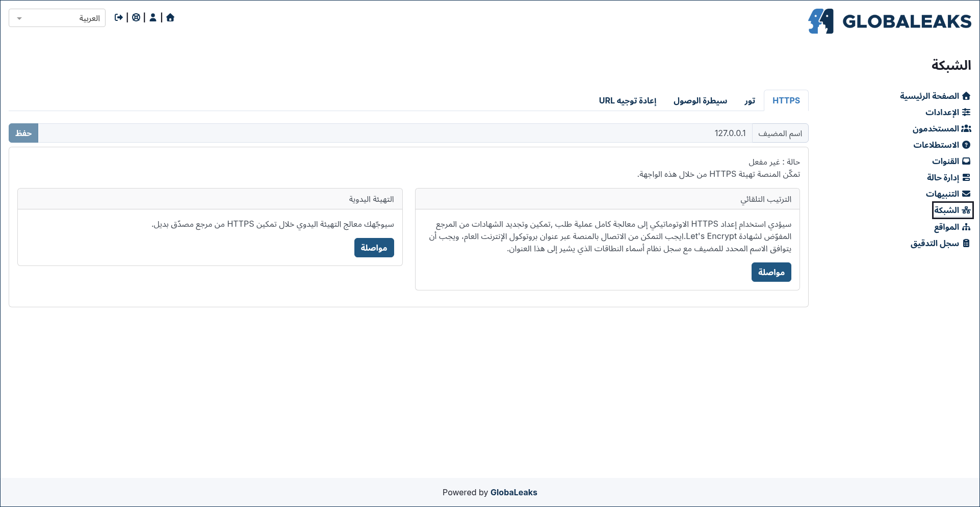
Task: Open المواقع in the sidebar
Action: pos(952,227)
